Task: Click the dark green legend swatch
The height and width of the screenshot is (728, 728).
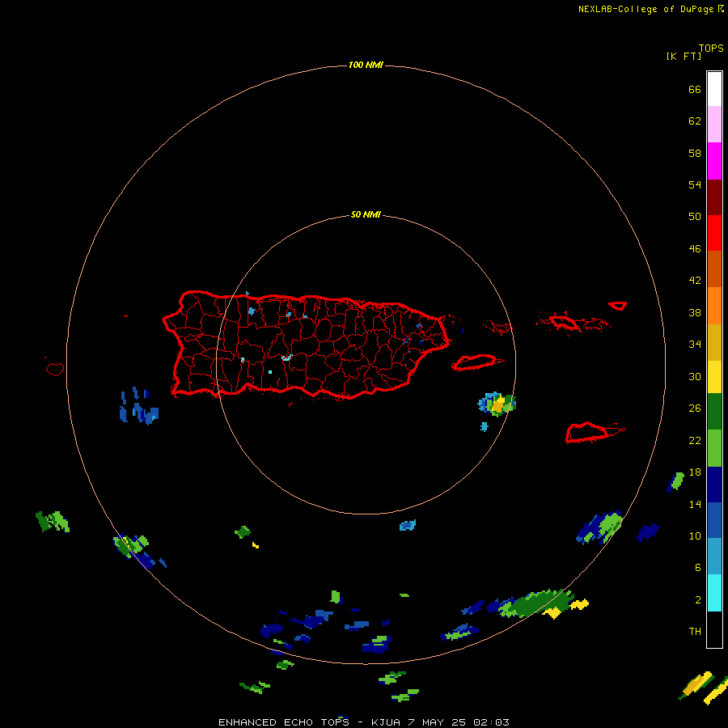Action: [714, 411]
